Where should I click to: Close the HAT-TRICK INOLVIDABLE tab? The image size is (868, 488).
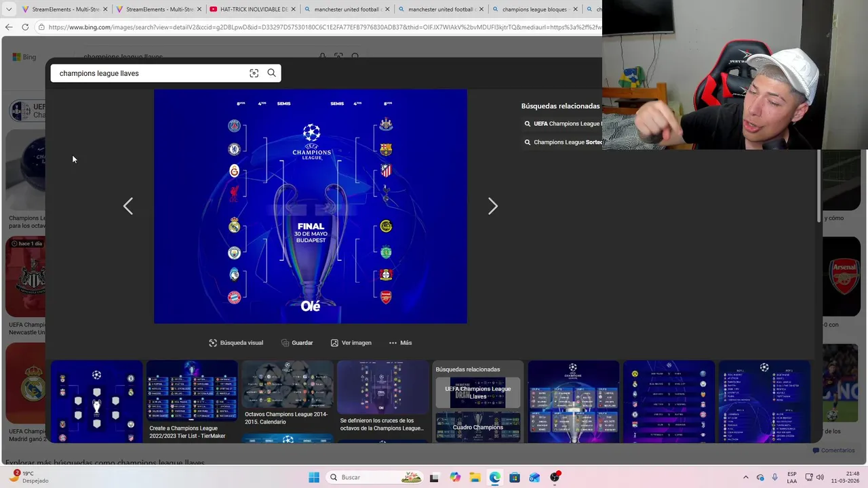[x=293, y=9]
